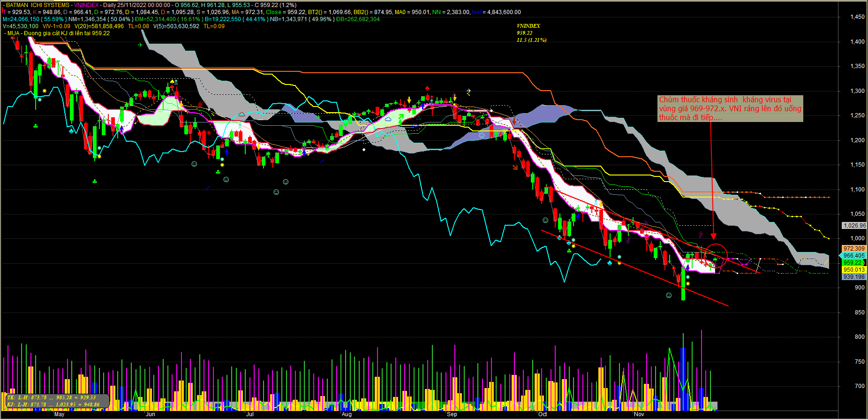Viewport: 868px width, 419px height.
Task: Click the green airplane icon near the top
Action: coord(140,45)
